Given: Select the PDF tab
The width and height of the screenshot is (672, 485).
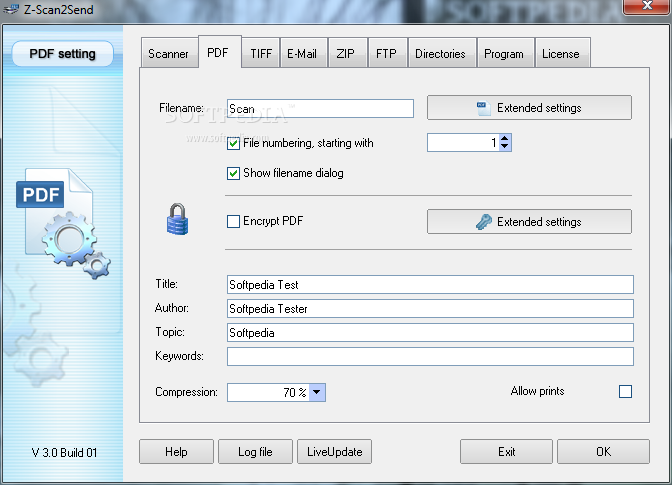Looking at the screenshot, I should pyautogui.click(x=220, y=52).
